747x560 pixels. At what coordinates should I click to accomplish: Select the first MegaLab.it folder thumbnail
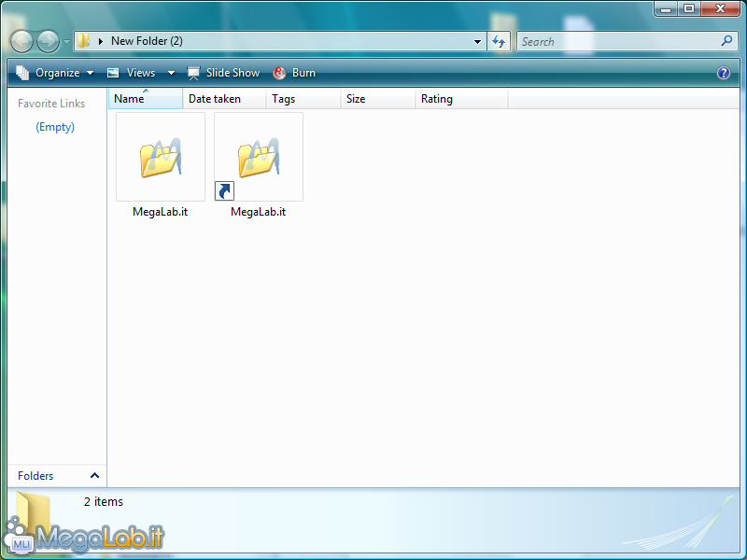coord(161,157)
